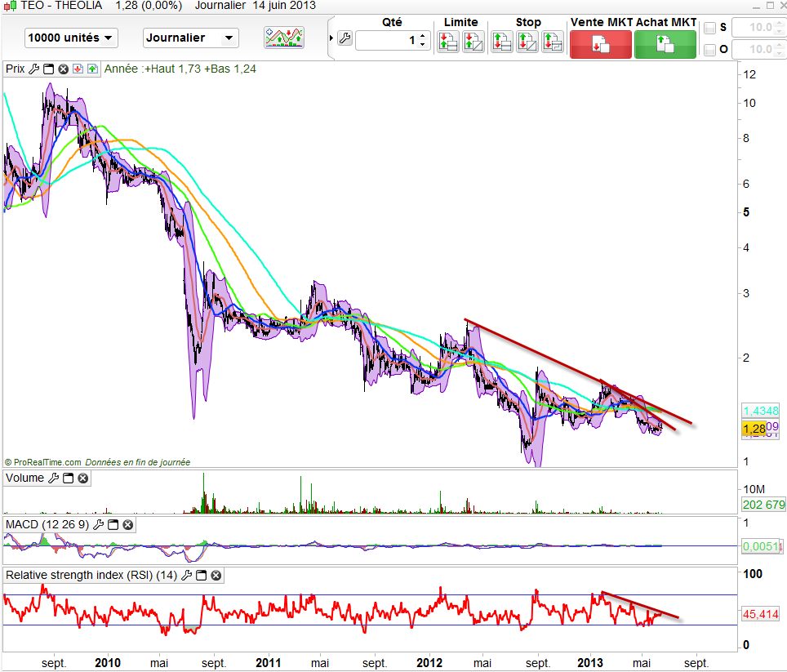
Task: Click the third Stop order icon
Action: pyautogui.click(x=553, y=41)
